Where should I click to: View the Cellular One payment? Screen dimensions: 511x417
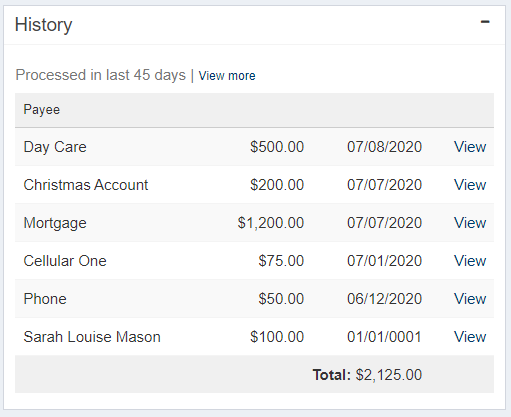coord(470,261)
